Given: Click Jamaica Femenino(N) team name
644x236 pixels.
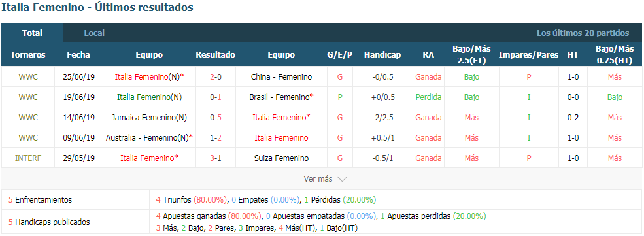Looking at the screenshot, I should 149,118.
